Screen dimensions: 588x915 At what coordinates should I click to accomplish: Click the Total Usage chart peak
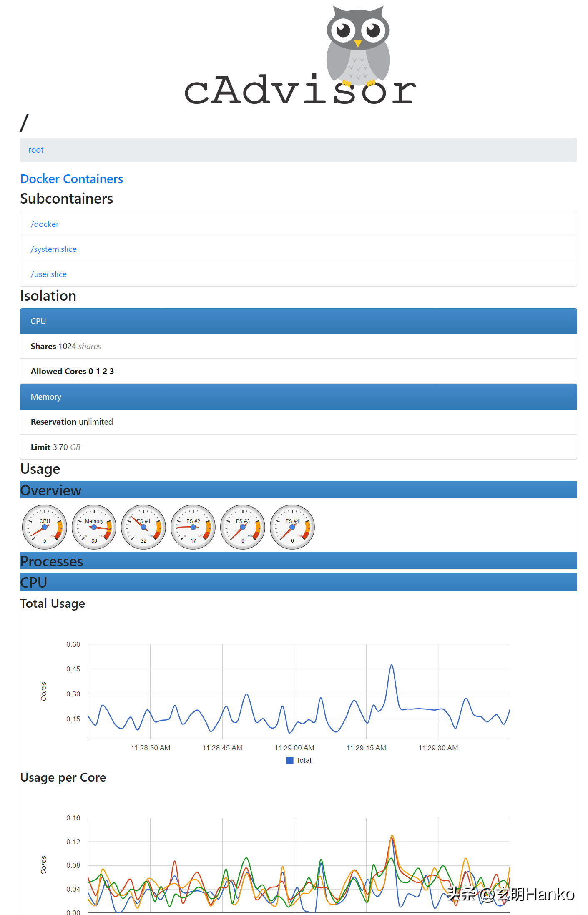tap(391, 665)
